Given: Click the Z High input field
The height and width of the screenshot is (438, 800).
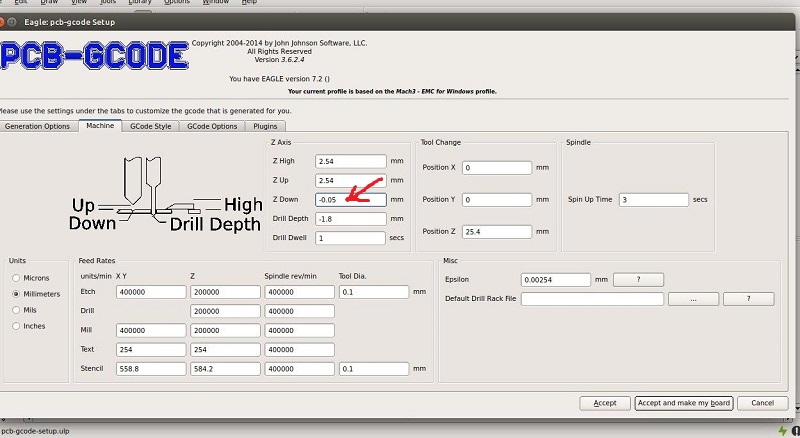Looking at the screenshot, I should tap(351, 161).
